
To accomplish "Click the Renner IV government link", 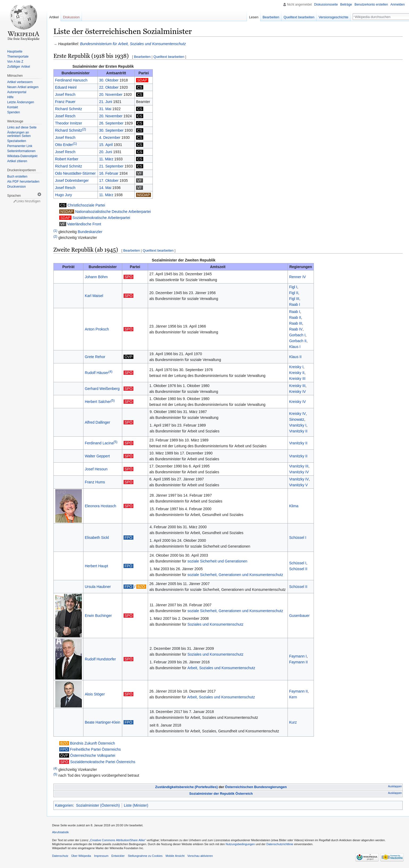I will [x=297, y=277].
